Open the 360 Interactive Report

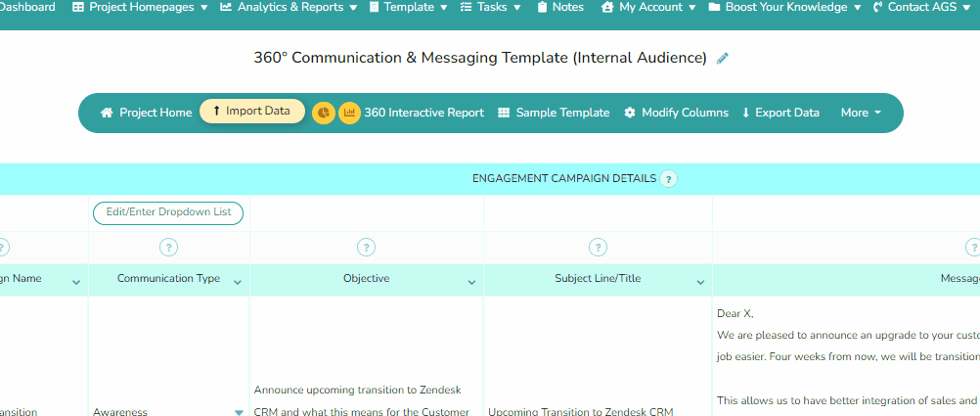pyautogui.click(x=423, y=113)
